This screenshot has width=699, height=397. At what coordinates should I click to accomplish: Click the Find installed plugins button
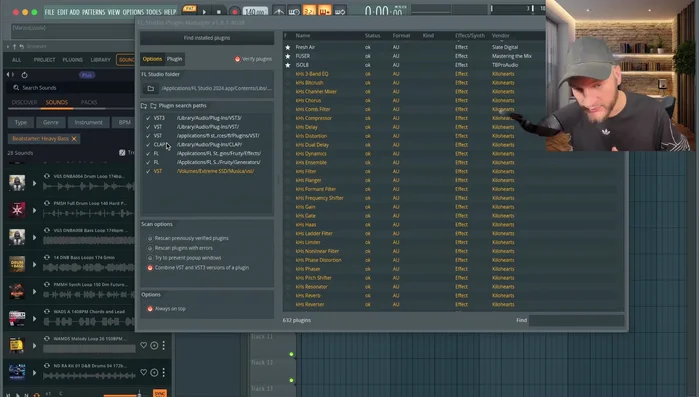click(x=207, y=38)
